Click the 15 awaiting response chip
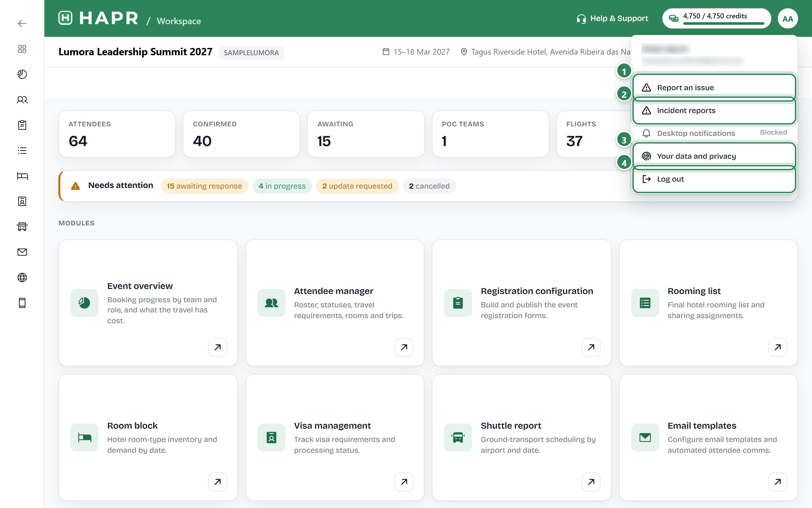Viewport: 812px width, 508px height. tap(204, 186)
